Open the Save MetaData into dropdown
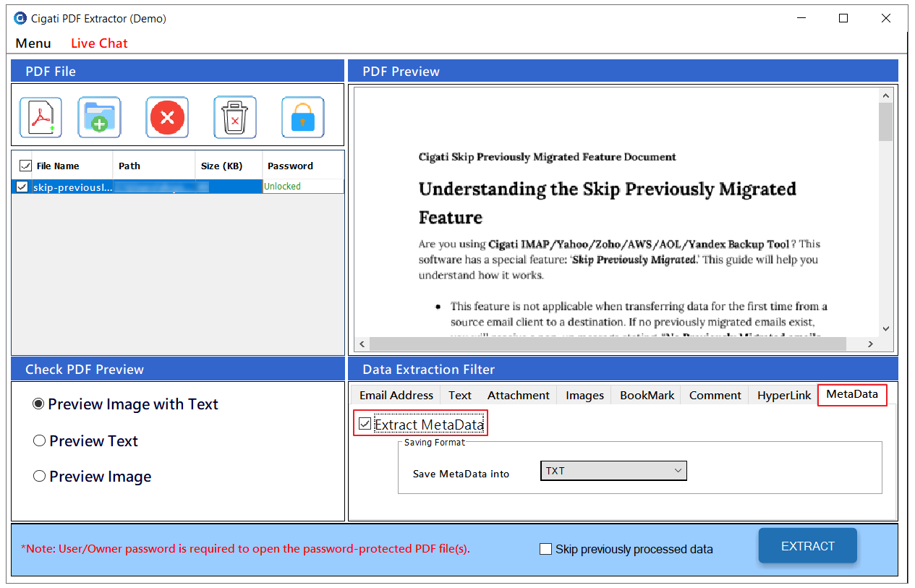The height and width of the screenshot is (588, 915). coord(613,471)
